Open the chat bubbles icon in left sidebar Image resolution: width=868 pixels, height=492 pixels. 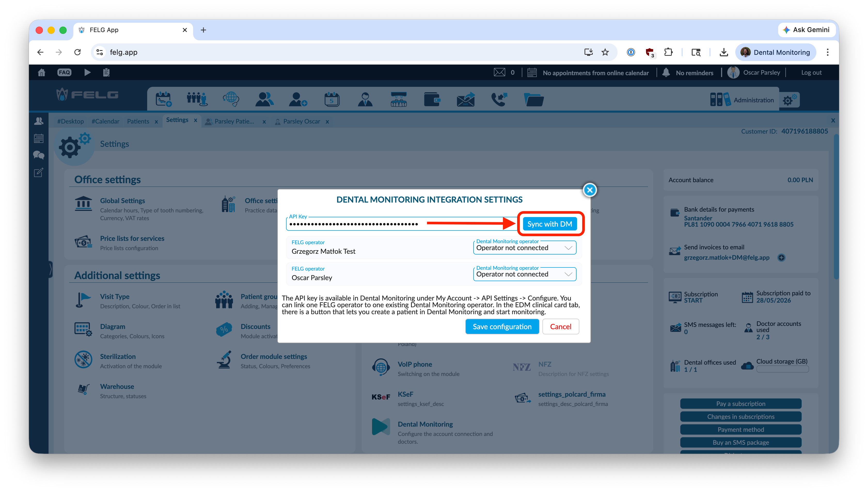click(x=39, y=156)
